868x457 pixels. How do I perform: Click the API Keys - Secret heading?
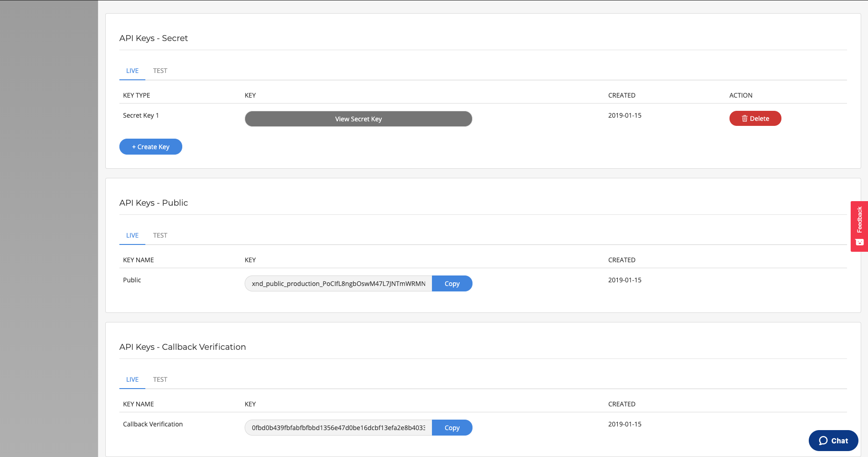click(154, 38)
